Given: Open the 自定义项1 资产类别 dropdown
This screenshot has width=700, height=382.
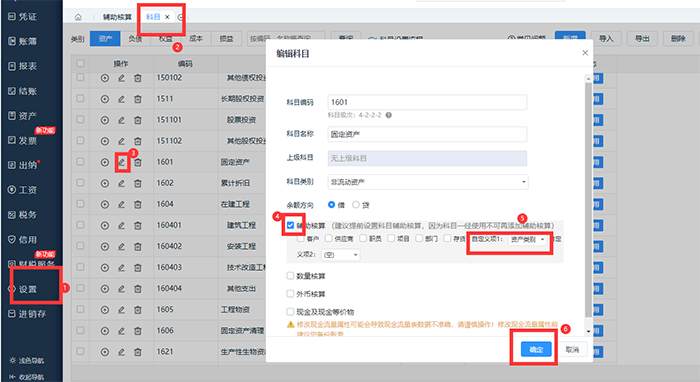Looking at the screenshot, I should click(x=528, y=240).
